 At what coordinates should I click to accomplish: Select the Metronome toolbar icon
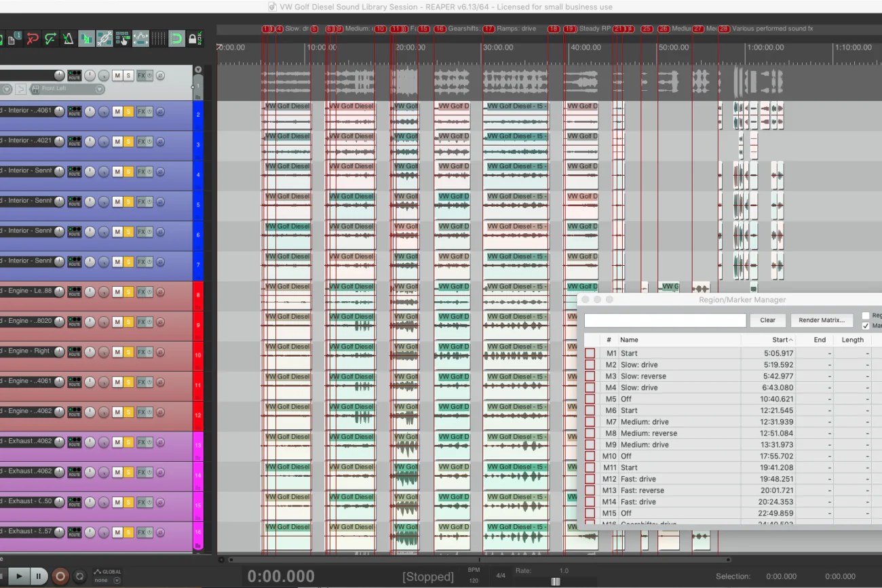click(x=68, y=39)
